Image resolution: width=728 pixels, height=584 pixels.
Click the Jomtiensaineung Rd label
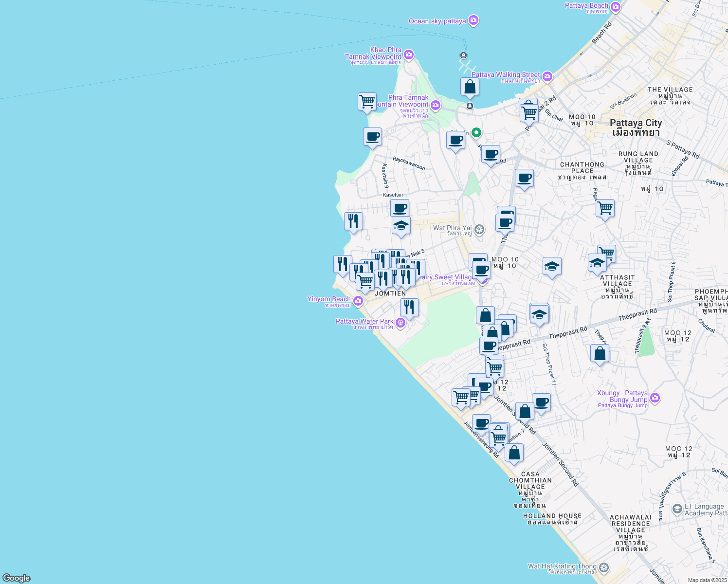(481, 439)
